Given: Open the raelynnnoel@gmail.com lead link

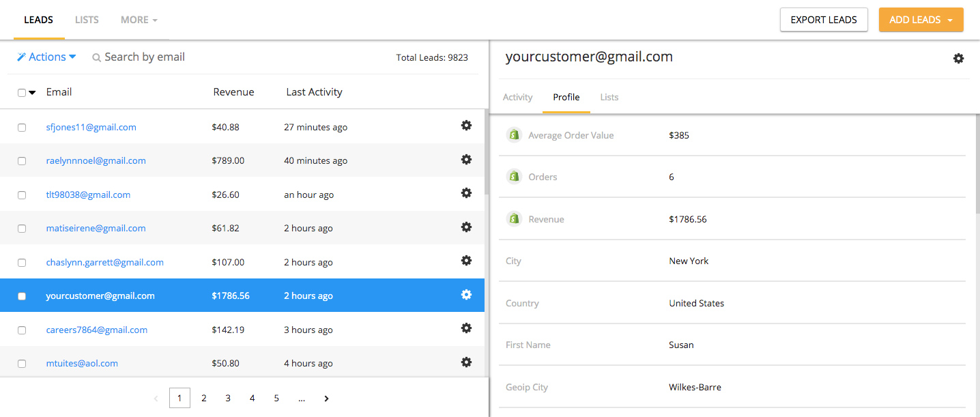Looking at the screenshot, I should pos(96,161).
